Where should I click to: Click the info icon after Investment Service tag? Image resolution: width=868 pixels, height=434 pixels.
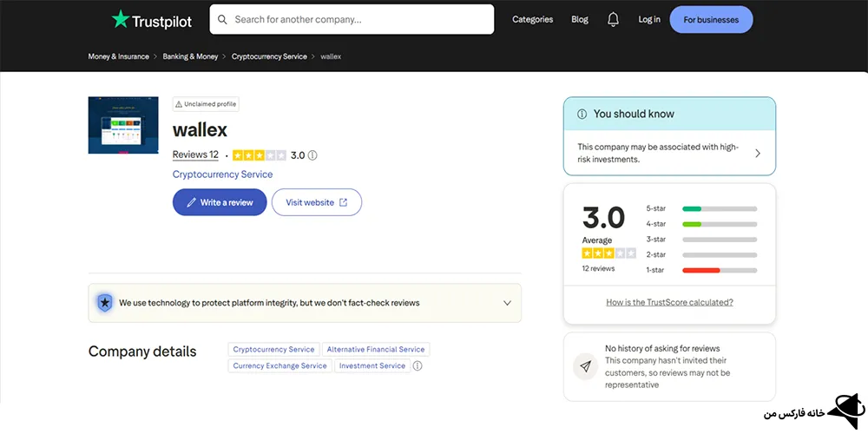point(418,366)
